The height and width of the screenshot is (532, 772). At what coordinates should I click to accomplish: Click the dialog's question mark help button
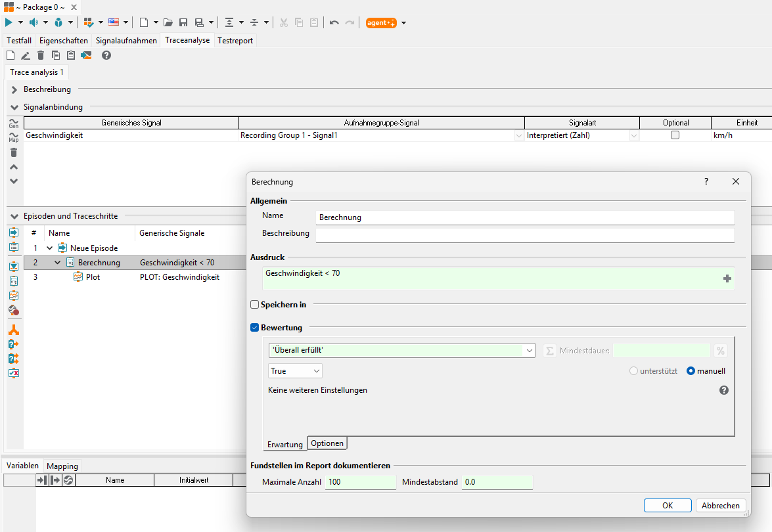(x=706, y=181)
